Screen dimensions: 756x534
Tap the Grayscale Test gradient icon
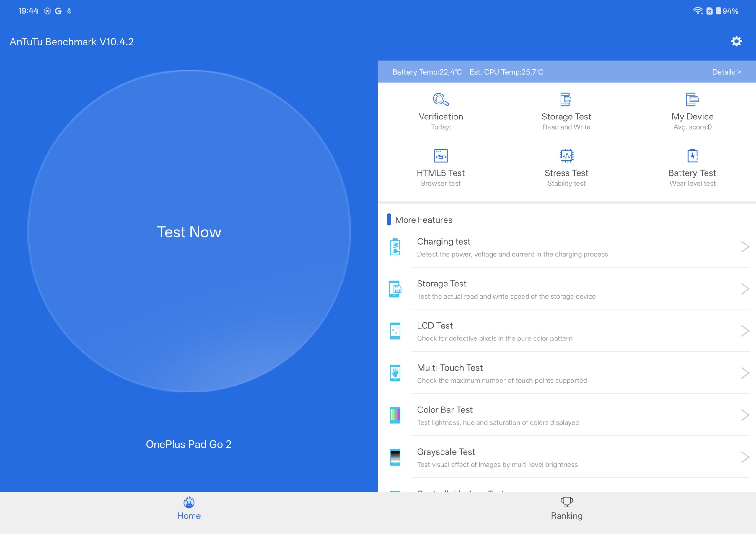pyautogui.click(x=395, y=457)
